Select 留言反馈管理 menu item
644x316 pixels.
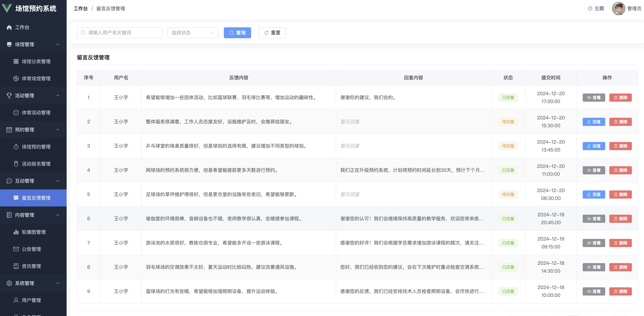[36, 198]
